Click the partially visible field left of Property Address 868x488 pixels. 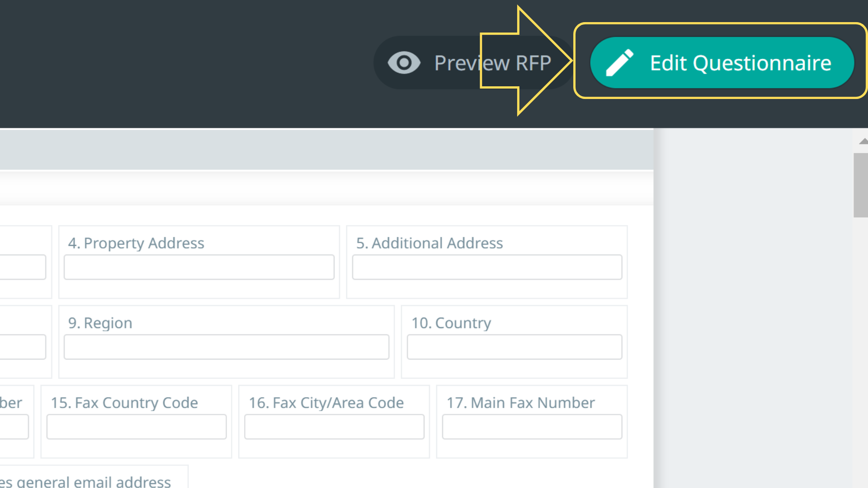coord(23,267)
